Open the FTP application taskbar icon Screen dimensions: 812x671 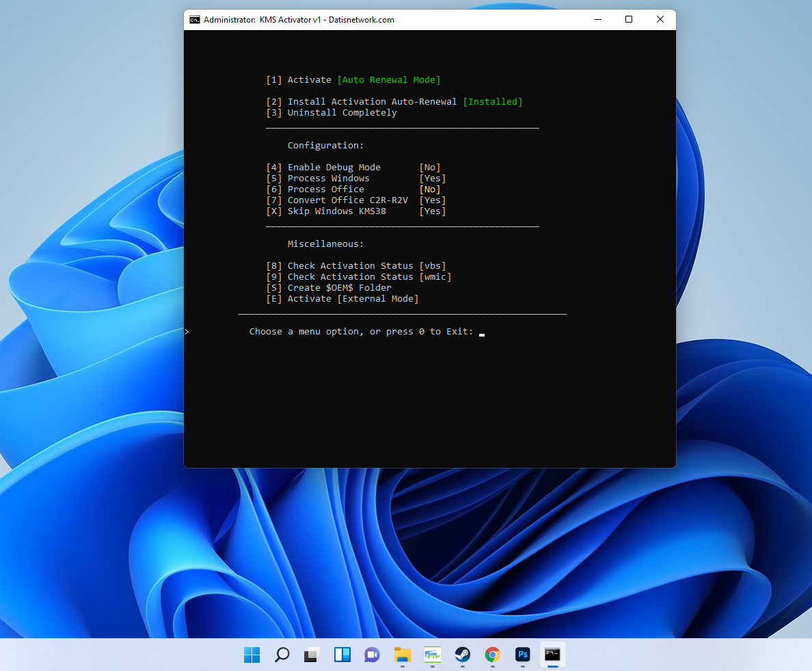(433, 655)
